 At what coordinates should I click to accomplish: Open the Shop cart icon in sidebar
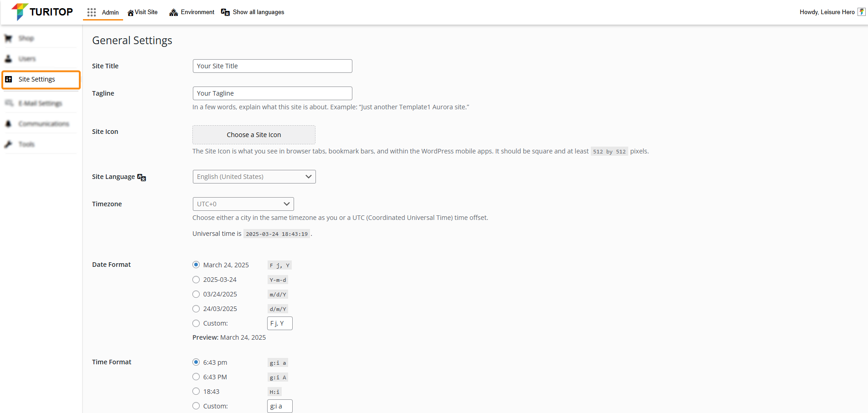pos(8,38)
